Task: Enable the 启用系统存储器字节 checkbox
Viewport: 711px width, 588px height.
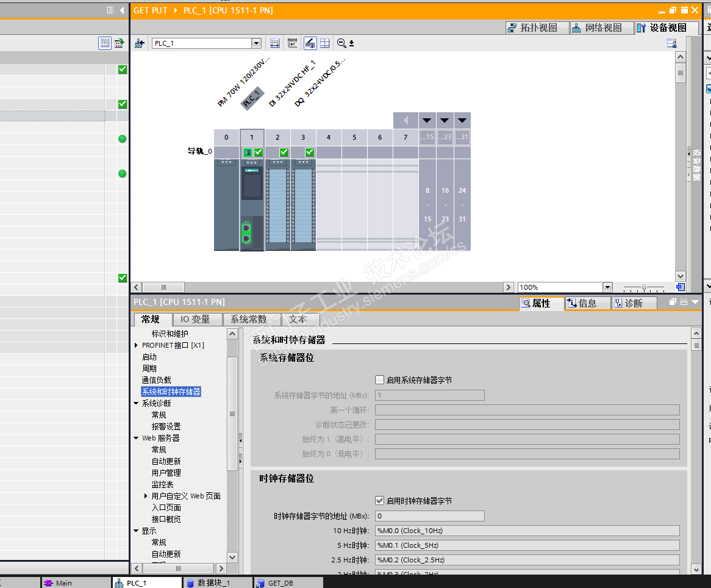Action: pos(379,380)
